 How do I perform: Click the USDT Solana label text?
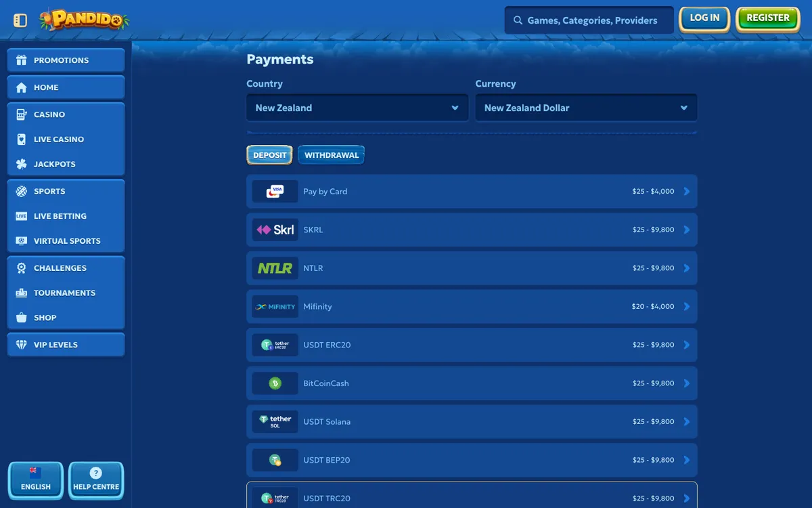click(x=327, y=422)
